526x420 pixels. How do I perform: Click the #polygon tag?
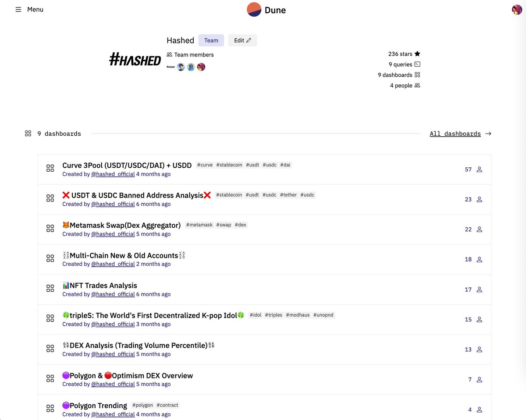tap(142, 406)
